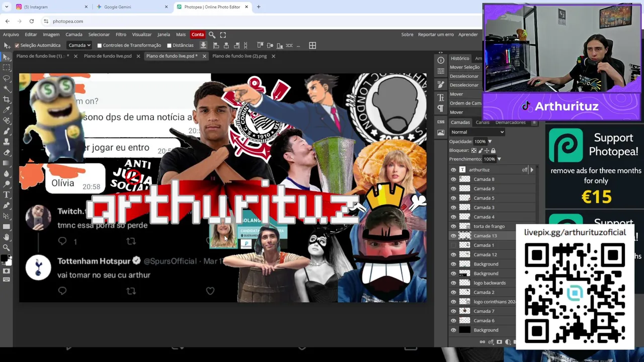644x362 pixels.
Task: Toggle fullscreen icon in menu bar
Action: pyautogui.click(x=223, y=35)
